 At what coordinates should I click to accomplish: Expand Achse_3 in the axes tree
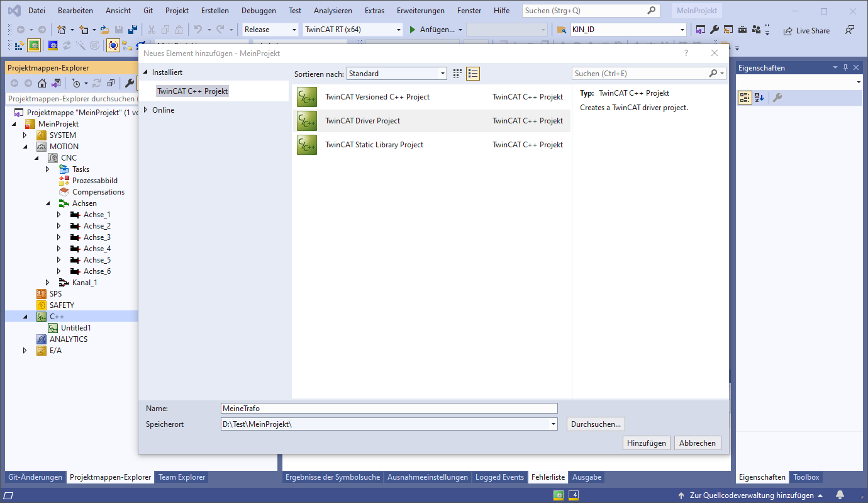pos(59,237)
